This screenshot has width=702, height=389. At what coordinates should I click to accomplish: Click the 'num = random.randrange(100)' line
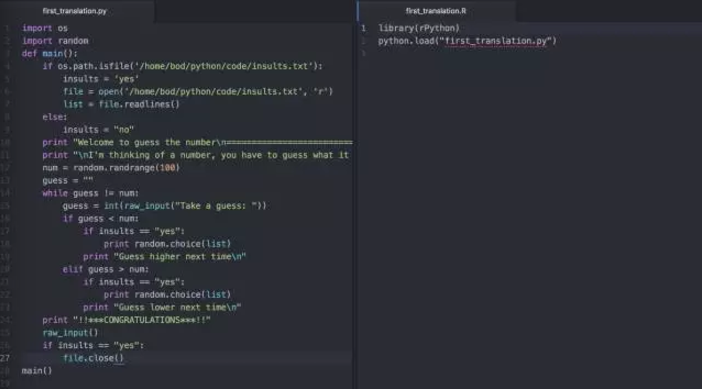111,168
